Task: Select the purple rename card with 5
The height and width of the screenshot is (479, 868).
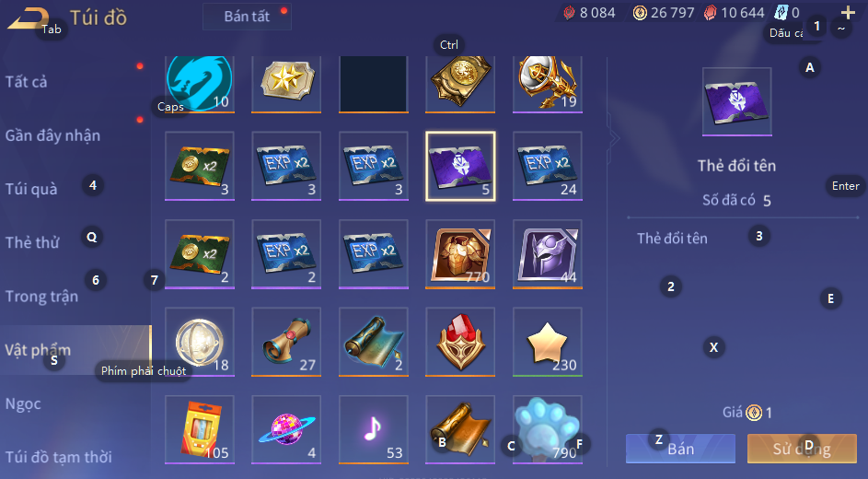Action: pyautogui.click(x=460, y=166)
